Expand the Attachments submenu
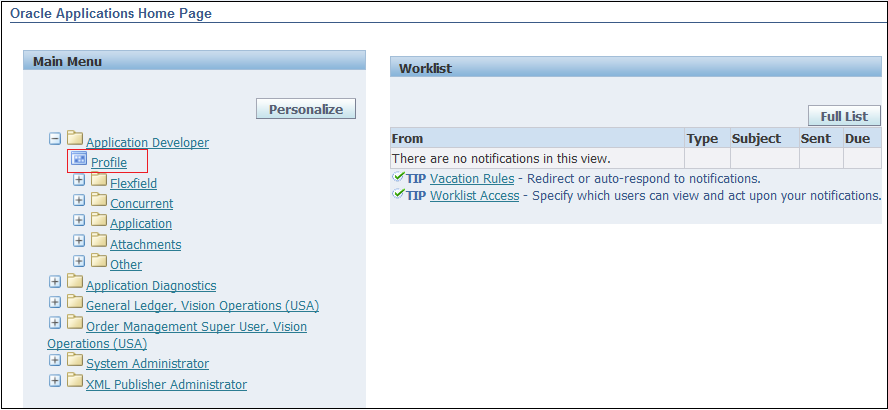This screenshot has width=888, height=410. [79, 240]
